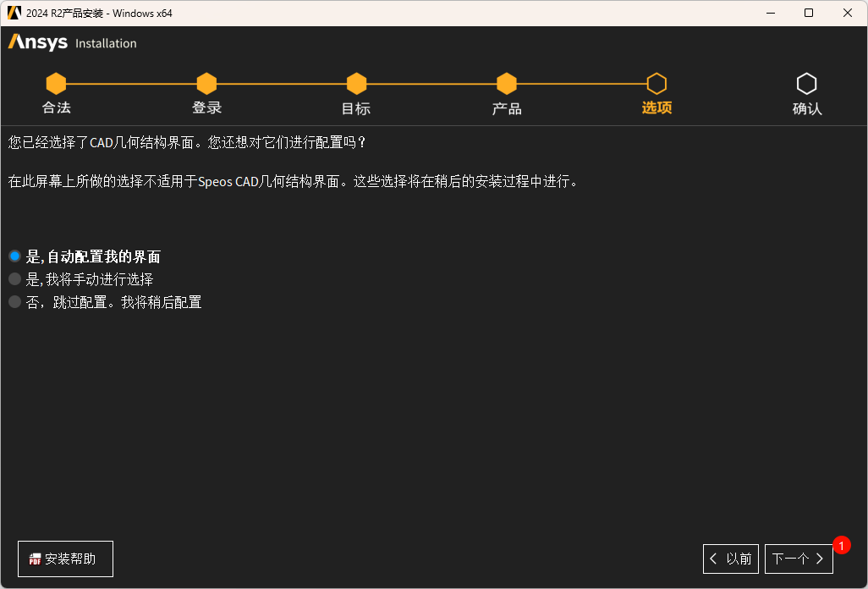Click the 登录 step hexagon

pos(206,84)
